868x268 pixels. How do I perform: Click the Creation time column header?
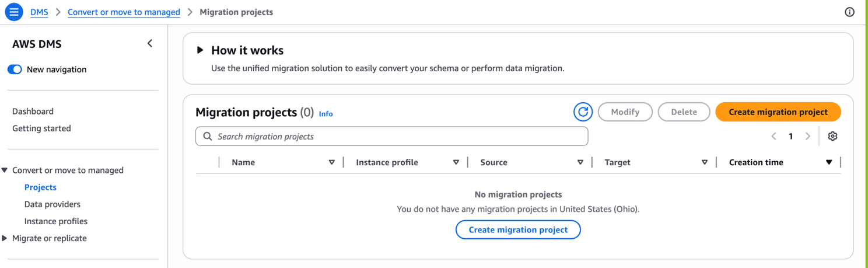tap(756, 162)
